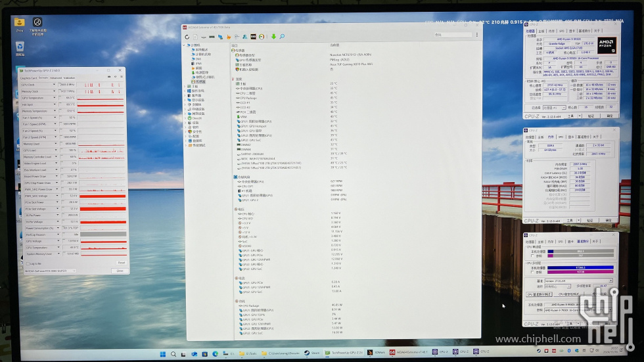Open the 关于 tab in top CPU-Z window
The height and width of the screenshot is (362, 644).
(597, 31)
